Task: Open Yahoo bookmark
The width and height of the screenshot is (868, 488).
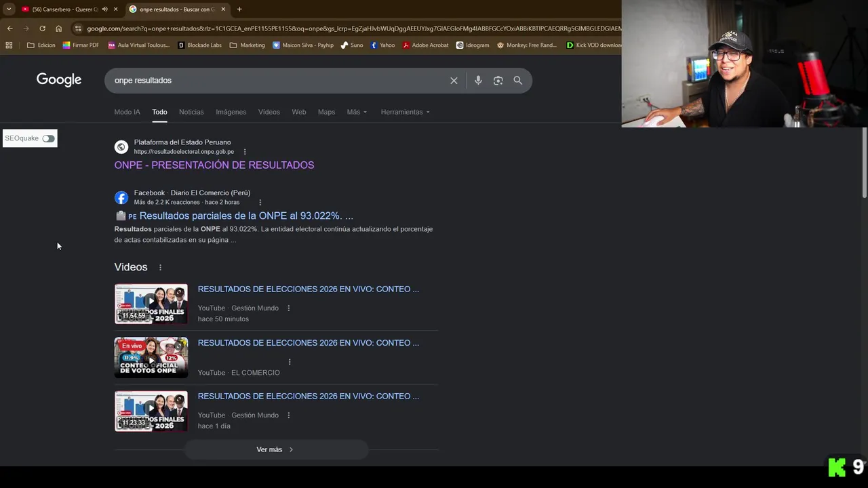Action: [382, 45]
